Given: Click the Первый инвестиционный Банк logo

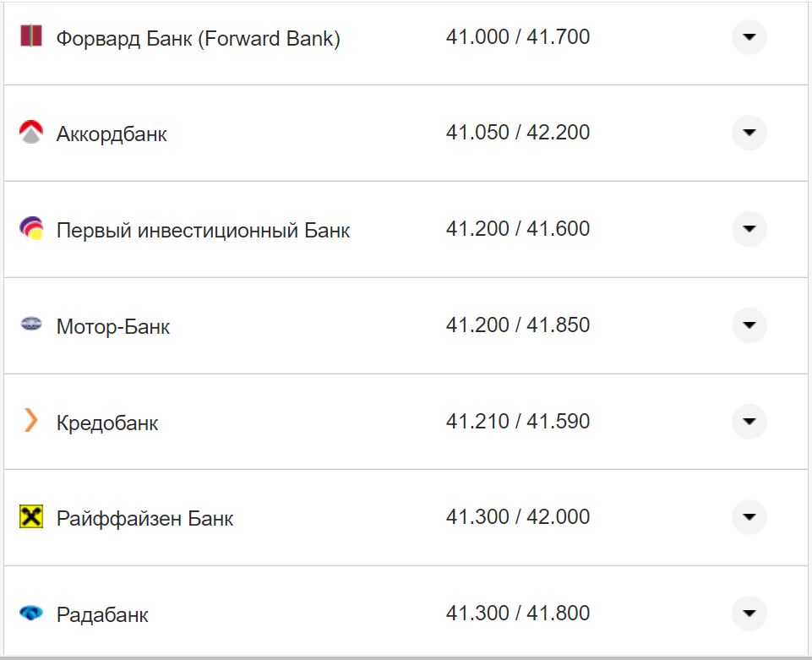Looking at the screenshot, I should coord(30,229).
